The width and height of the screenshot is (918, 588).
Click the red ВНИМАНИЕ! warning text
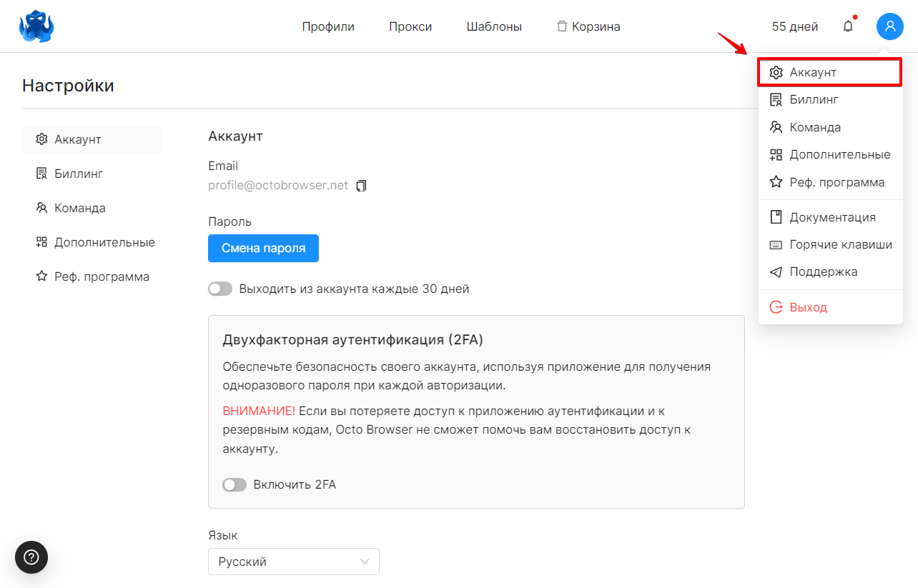pos(259,411)
